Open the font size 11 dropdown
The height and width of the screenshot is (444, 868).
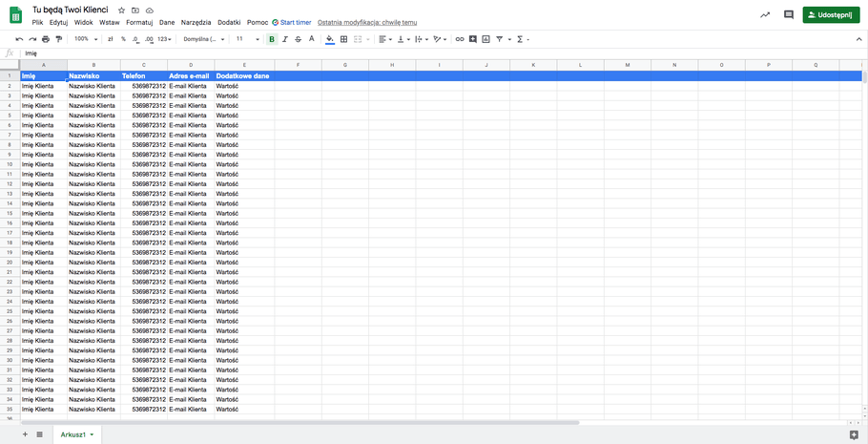247,39
